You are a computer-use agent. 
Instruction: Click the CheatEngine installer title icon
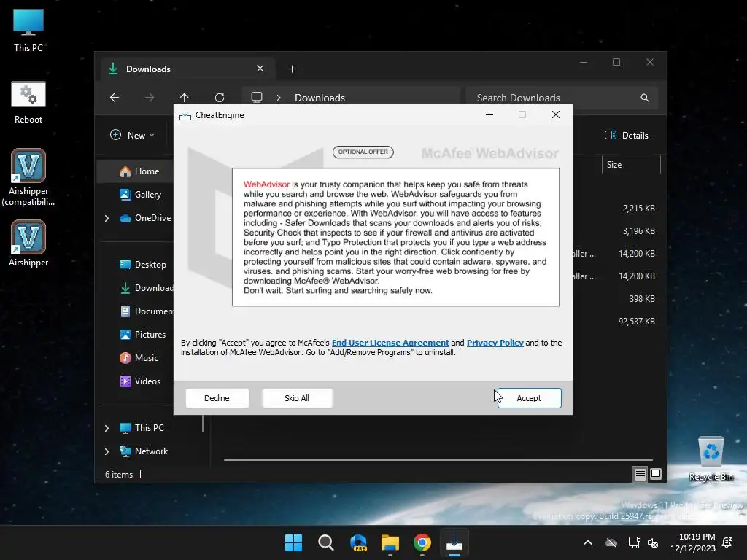(x=185, y=114)
